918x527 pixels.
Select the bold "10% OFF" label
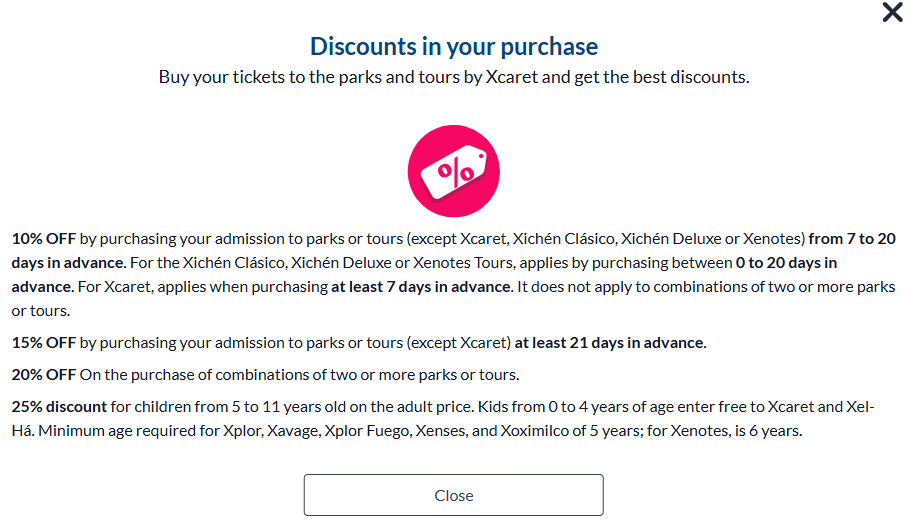[44, 239]
